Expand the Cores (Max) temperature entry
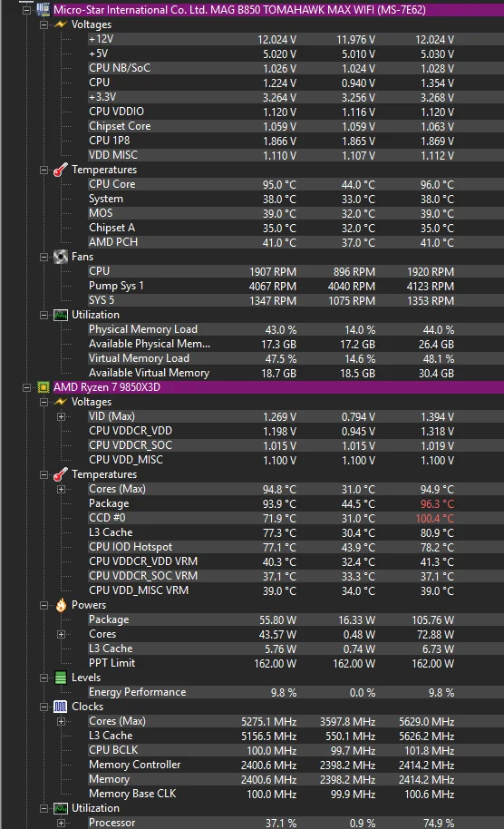504x829 pixels. 62,489
